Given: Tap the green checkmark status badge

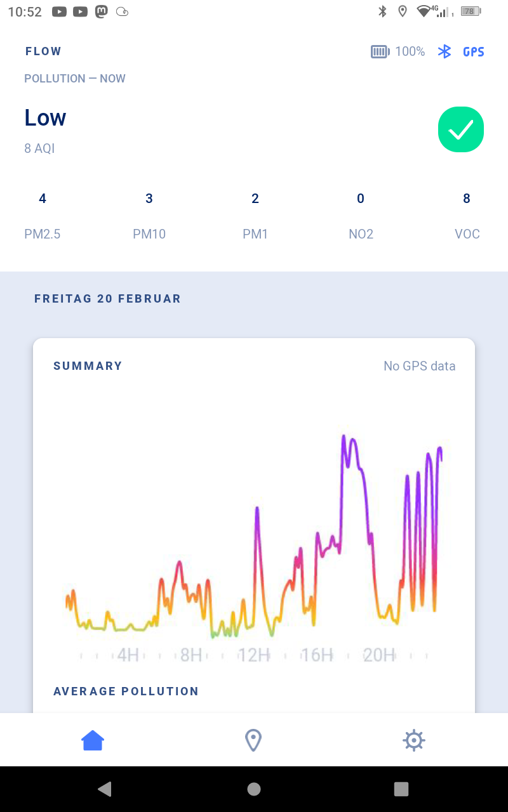Looking at the screenshot, I should pos(460,129).
